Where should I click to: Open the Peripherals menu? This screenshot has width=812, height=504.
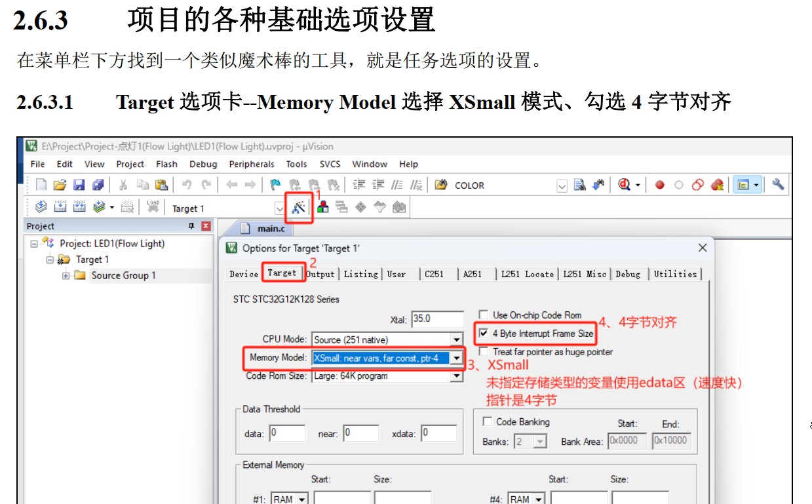(251, 165)
